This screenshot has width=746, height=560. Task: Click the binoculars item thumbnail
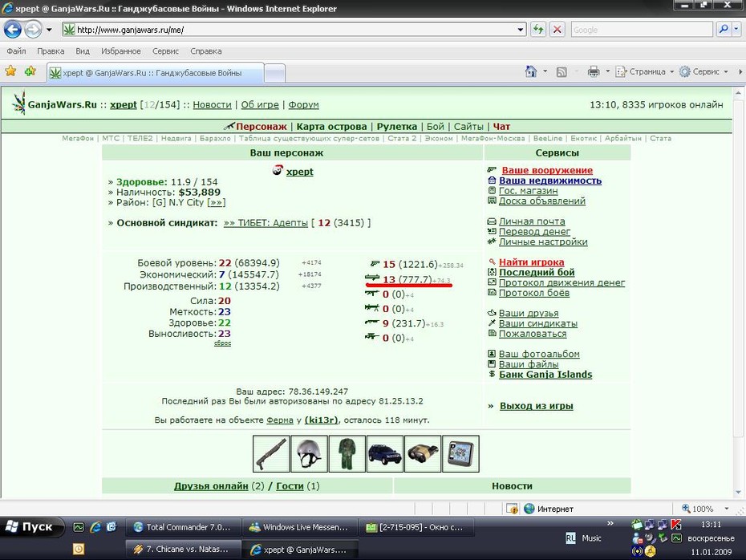click(x=423, y=453)
